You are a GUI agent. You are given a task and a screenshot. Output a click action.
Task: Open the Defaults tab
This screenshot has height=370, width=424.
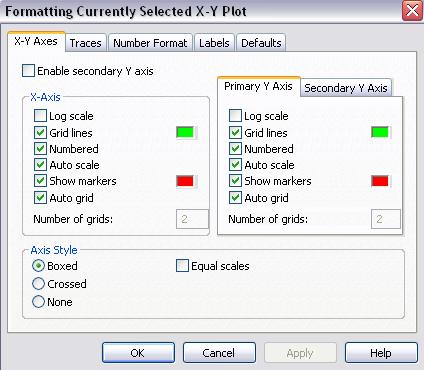261,43
